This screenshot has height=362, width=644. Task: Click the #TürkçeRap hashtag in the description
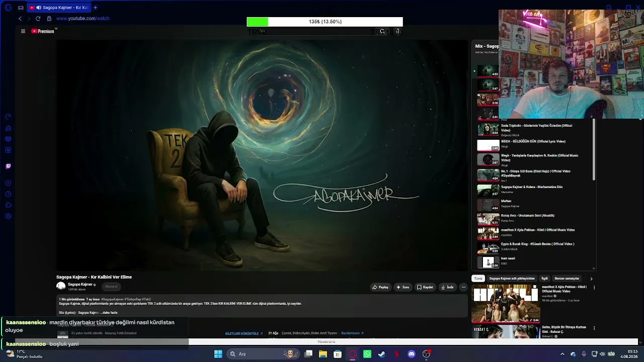click(132, 299)
